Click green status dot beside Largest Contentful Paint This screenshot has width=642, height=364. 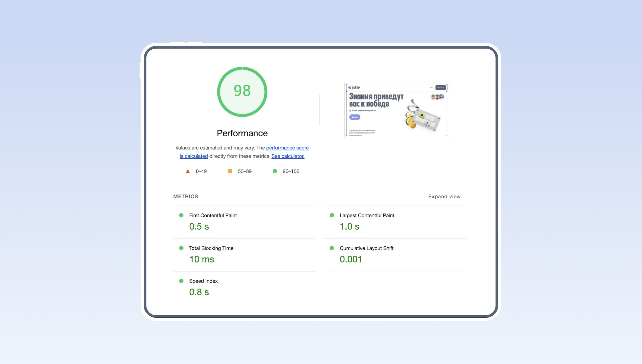(332, 215)
